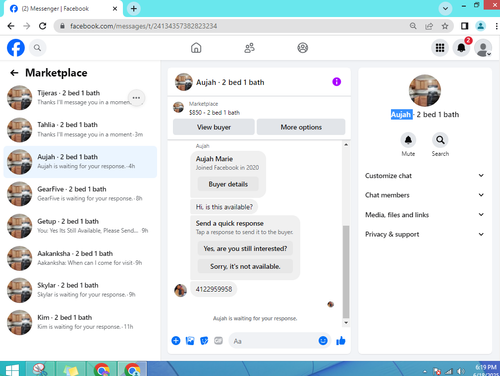The width and height of the screenshot is (500, 376).
Task: Open the Tahlia - 2 bed 1 bath chat
Action: pyautogui.click(x=80, y=130)
